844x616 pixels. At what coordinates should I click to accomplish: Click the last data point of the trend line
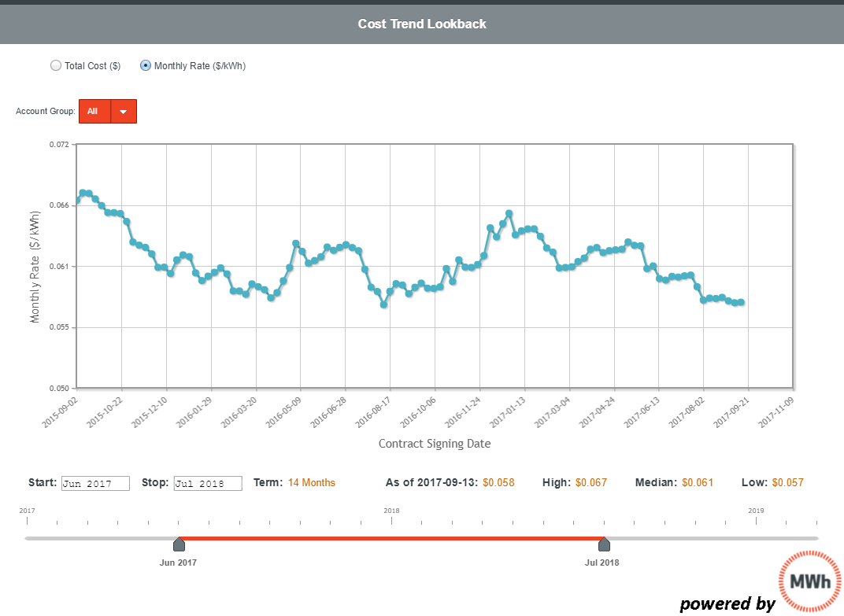pyautogui.click(x=741, y=302)
